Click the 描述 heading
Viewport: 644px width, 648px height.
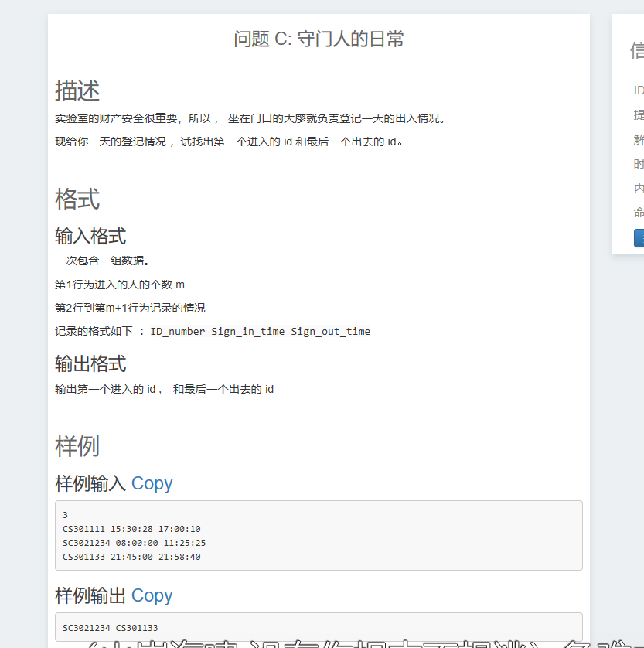(77, 90)
